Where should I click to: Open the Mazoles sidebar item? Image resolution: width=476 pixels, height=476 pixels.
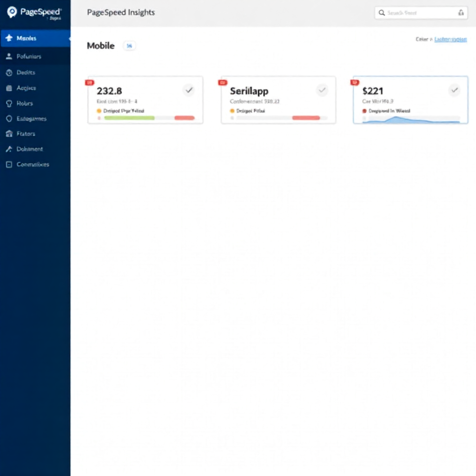(x=35, y=38)
